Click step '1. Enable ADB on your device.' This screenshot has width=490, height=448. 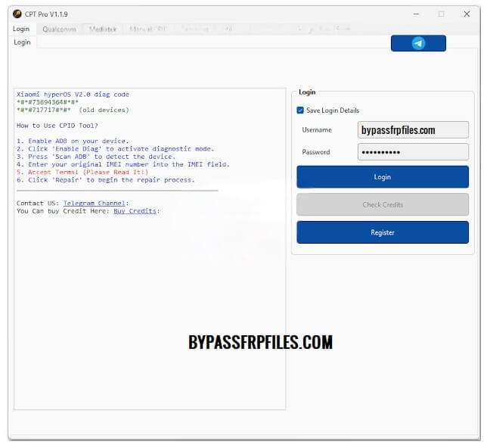(x=73, y=141)
